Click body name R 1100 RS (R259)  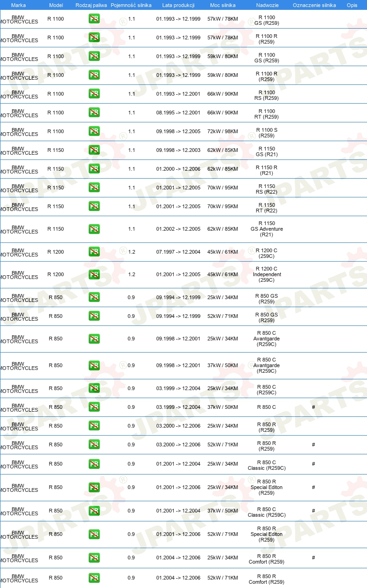(x=267, y=95)
